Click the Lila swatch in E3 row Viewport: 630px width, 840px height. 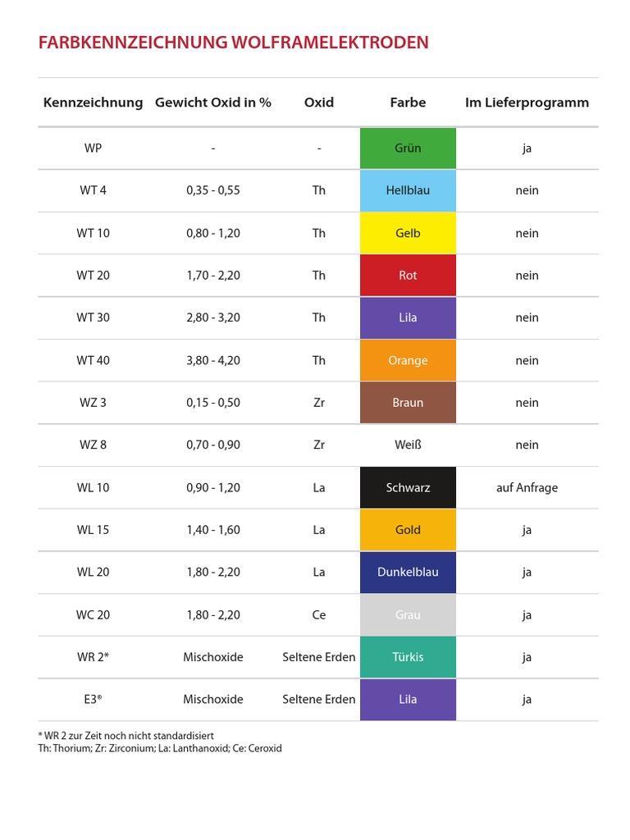(408, 700)
